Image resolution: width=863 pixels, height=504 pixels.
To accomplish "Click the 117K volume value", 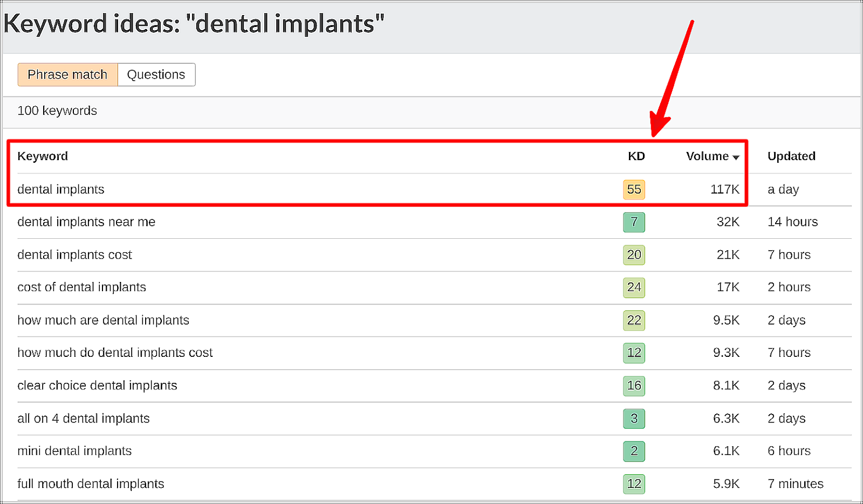I will [x=724, y=189].
